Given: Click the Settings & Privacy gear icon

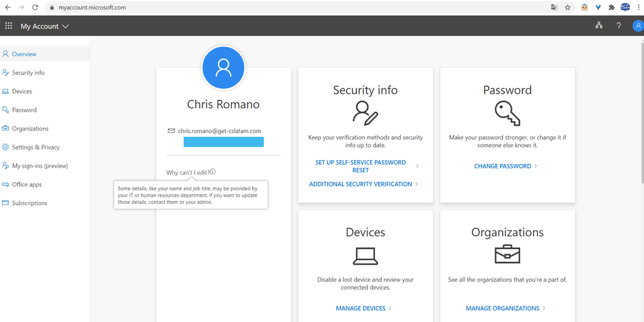Looking at the screenshot, I should (5, 147).
